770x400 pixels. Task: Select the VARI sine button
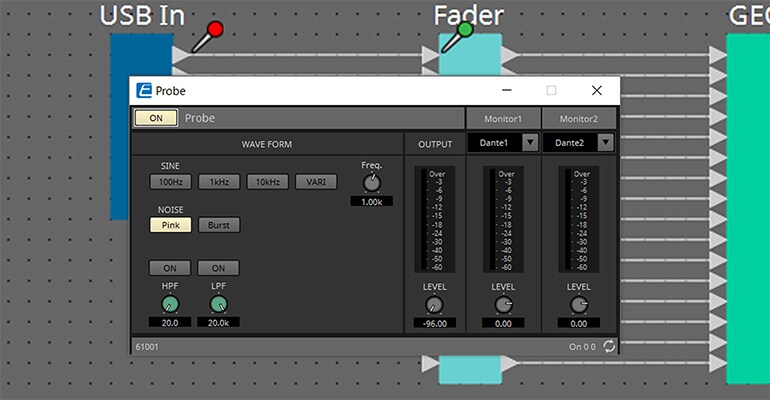coord(316,182)
